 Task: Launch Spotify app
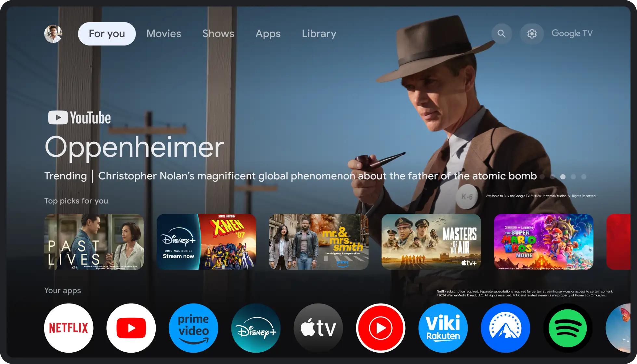pyautogui.click(x=568, y=328)
